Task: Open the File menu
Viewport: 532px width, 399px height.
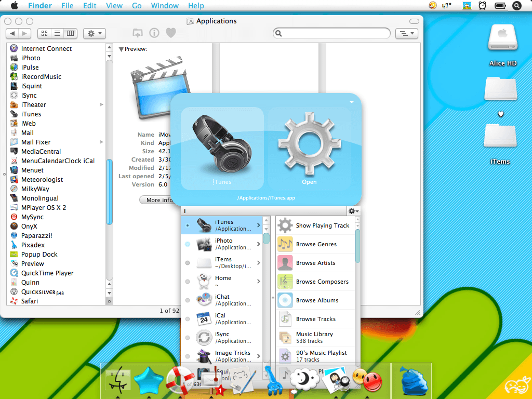Action: pyautogui.click(x=68, y=6)
